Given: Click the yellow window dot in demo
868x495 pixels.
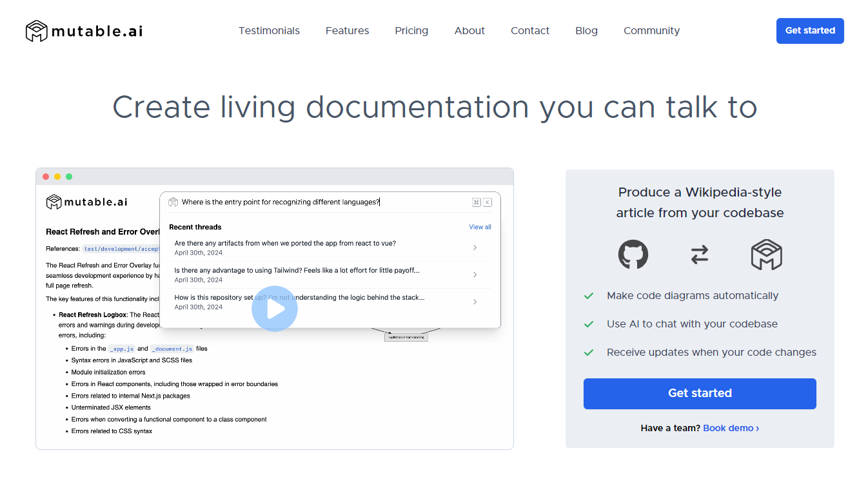Looking at the screenshot, I should pyautogui.click(x=57, y=177).
